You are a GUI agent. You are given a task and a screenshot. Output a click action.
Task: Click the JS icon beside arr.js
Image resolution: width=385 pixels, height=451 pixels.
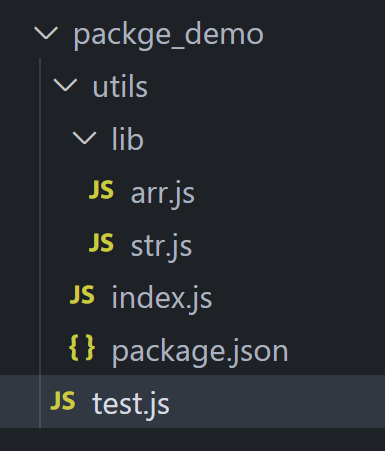101,190
